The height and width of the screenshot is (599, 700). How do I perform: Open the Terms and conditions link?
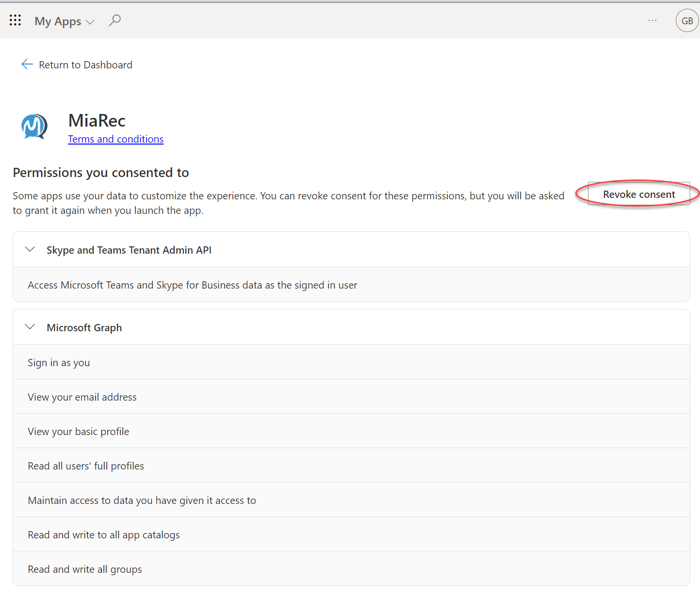[x=115, y=139]
